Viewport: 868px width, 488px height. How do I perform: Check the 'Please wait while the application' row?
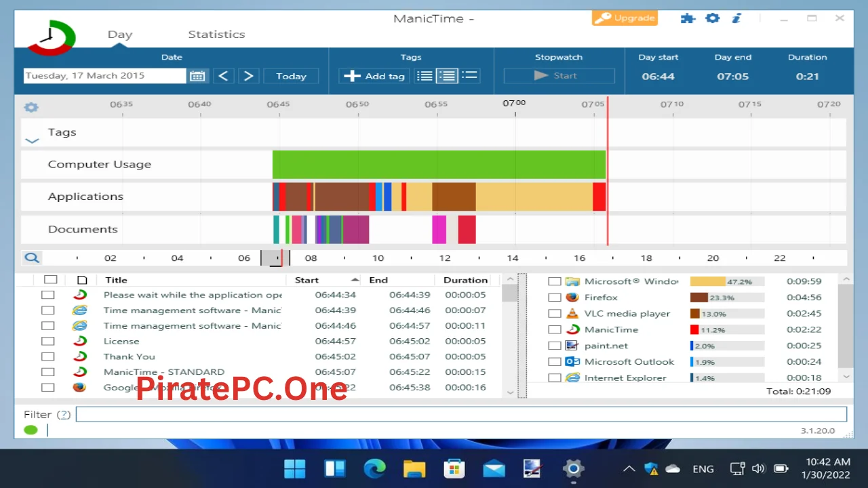pyautogui.click(x=47, y=295)
